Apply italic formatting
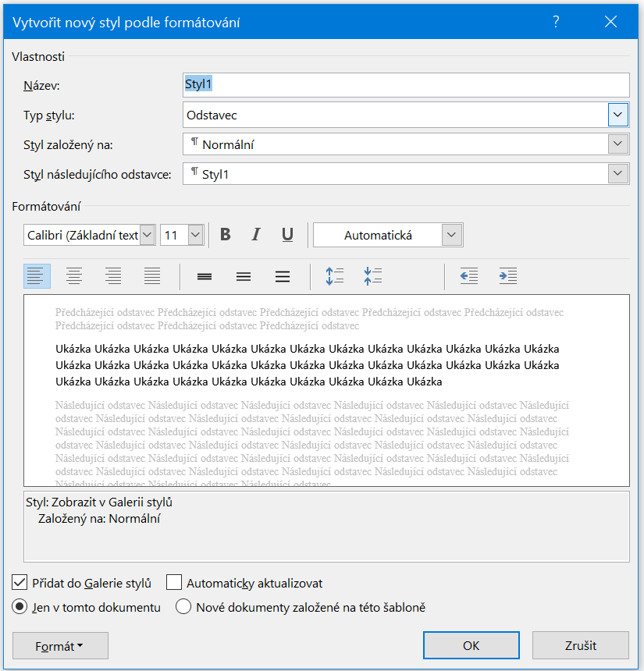644x671 pixels. 256,234
